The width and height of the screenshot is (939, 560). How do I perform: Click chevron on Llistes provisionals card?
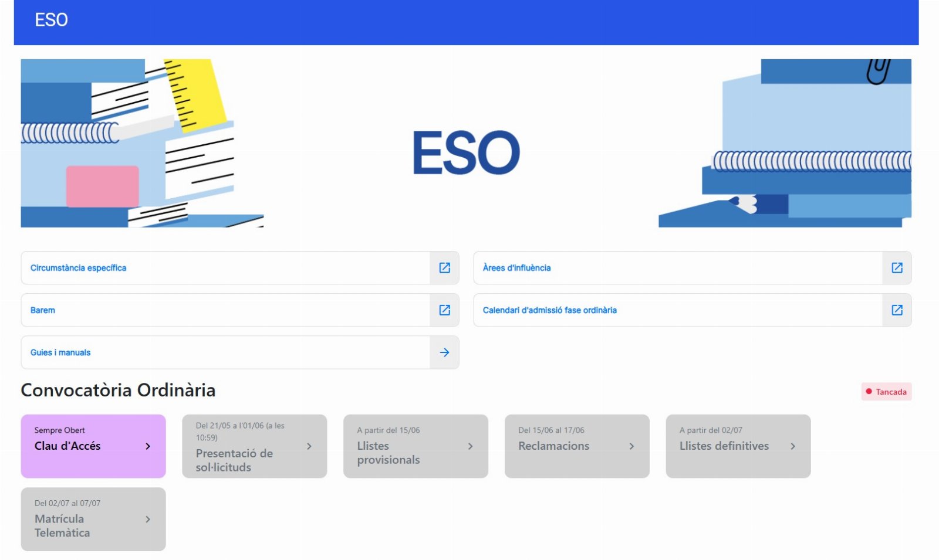[x=470, y=446]
